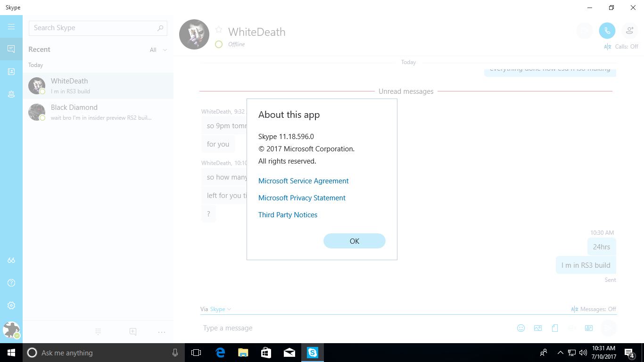Open Third Party Notices link
Image resolution: width=644 pixels, height=362 pixels.
click(288, 215)
